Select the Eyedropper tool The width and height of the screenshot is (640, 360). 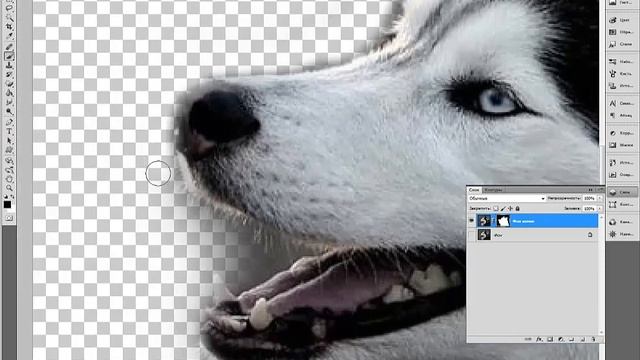click(9, 36)
